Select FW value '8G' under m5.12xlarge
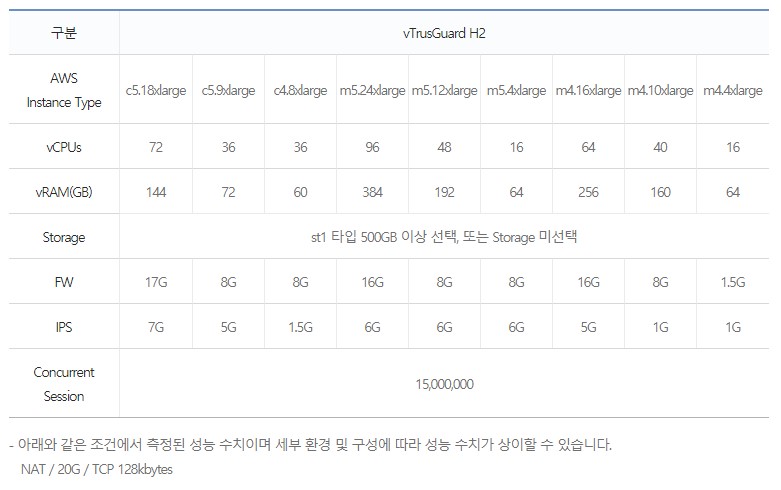This screenshot has height=490, width=781. click(x=444, y=282)
